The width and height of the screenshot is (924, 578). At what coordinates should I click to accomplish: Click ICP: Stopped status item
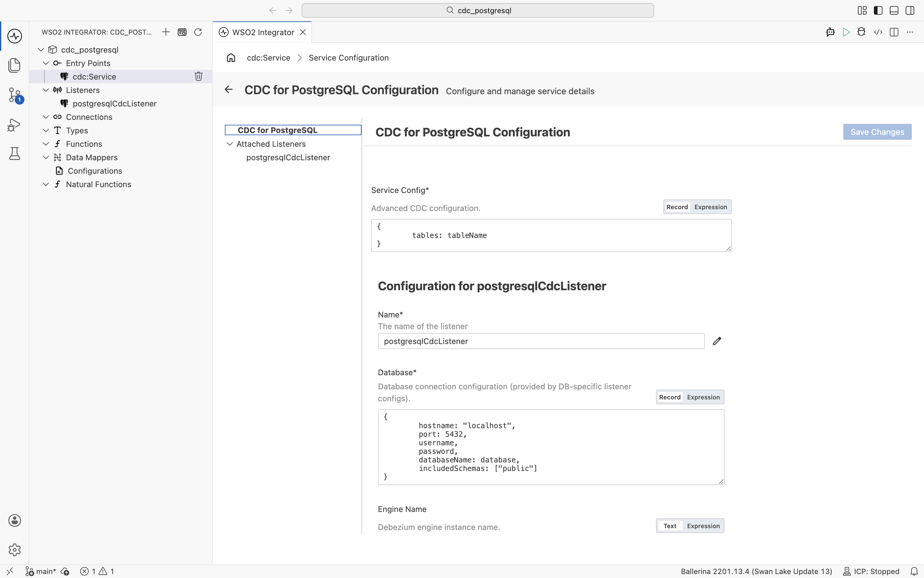coord(871,571)
